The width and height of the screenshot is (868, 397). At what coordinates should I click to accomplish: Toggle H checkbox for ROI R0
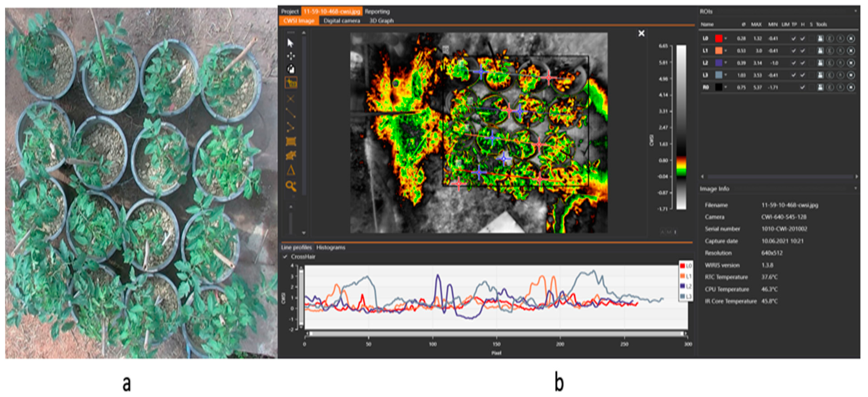(x=803, y=88)
